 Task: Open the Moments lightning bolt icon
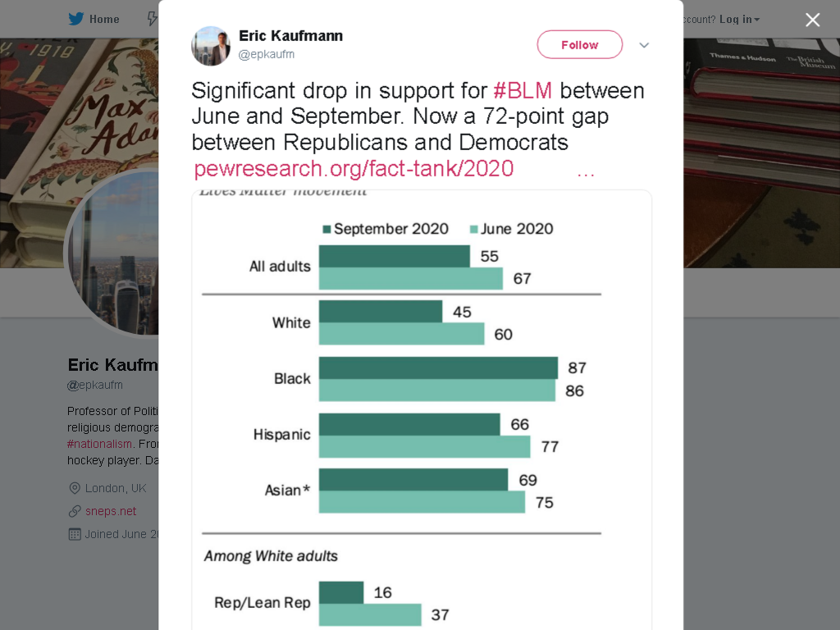(x=153, y=19)
